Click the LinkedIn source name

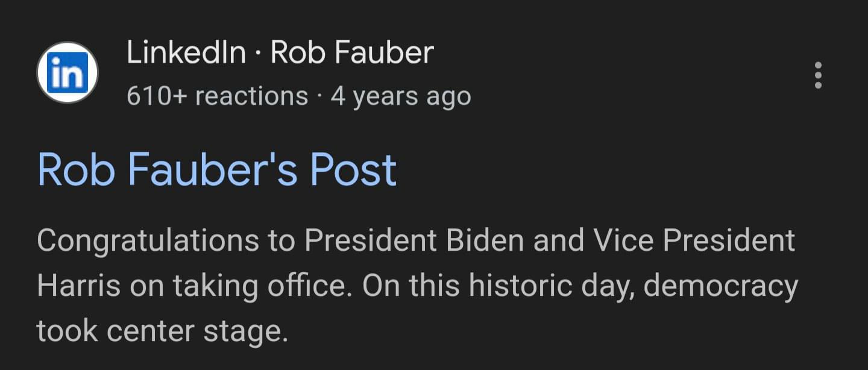tap(186, 52)
